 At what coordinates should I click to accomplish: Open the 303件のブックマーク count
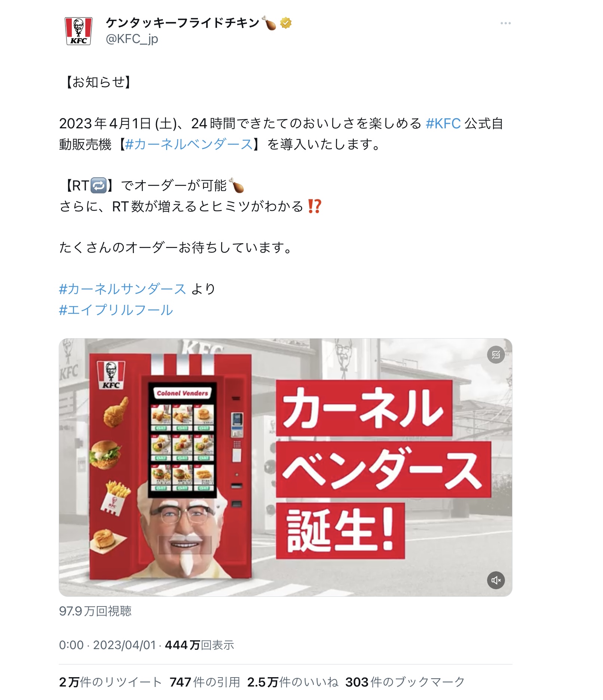coord(405,682)
